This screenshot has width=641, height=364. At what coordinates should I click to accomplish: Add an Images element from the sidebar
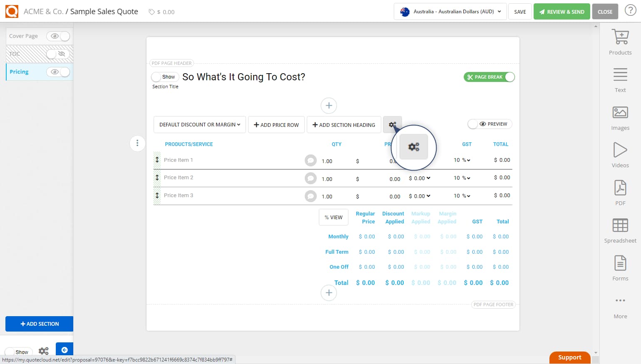pyautogui.click(x=620, y=117)
